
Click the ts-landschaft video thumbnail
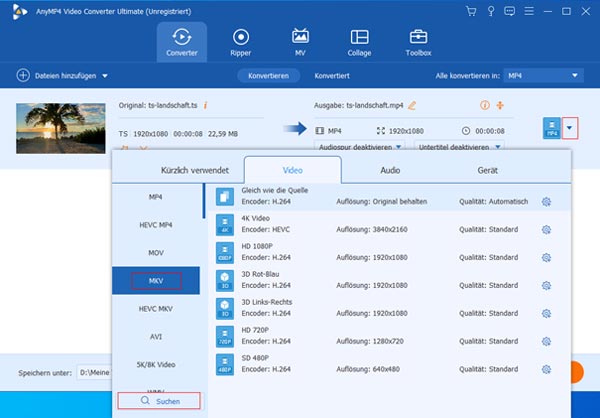click(x=61, y=128)
